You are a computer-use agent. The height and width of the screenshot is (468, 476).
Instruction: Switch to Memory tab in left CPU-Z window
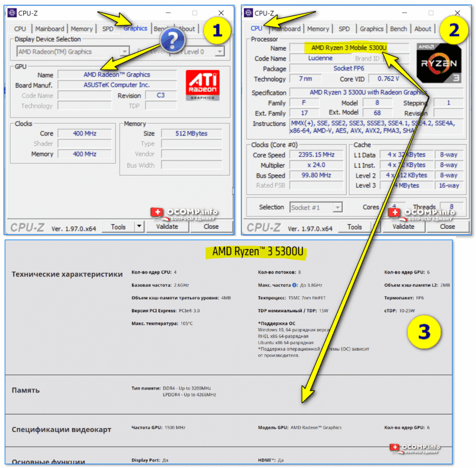[x=82, y=29]
